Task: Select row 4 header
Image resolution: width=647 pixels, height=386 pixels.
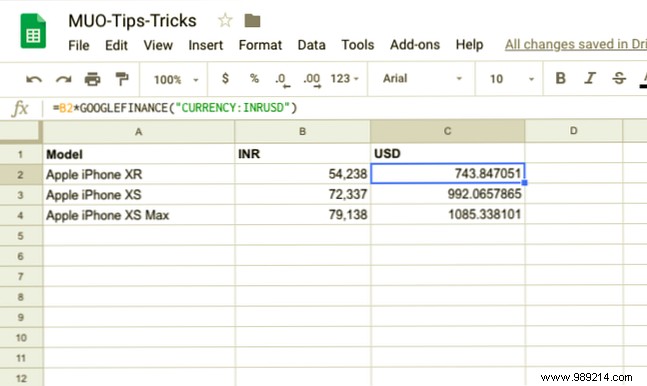Action: tap(21, 215)
